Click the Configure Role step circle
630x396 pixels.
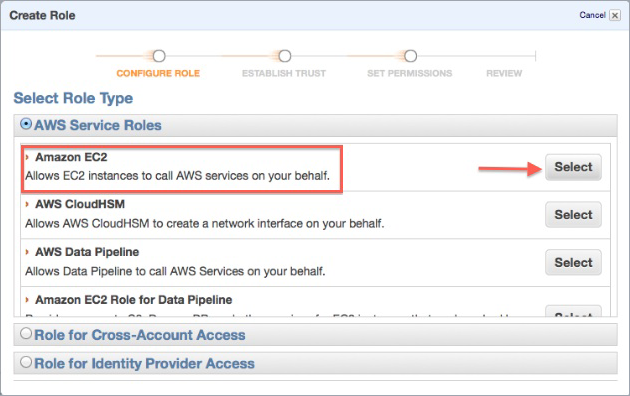click(159, 56)
